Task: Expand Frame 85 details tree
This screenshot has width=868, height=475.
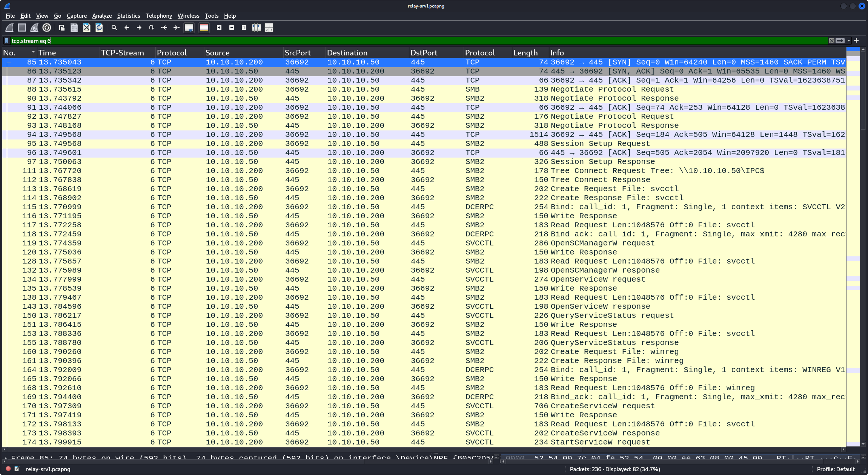Action: click(x=6, y=458)
